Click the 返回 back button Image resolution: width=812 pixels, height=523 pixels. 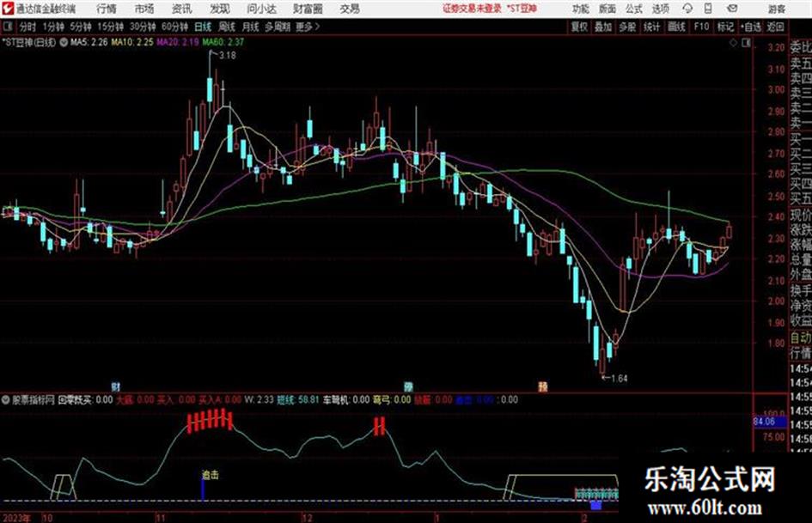775,27
